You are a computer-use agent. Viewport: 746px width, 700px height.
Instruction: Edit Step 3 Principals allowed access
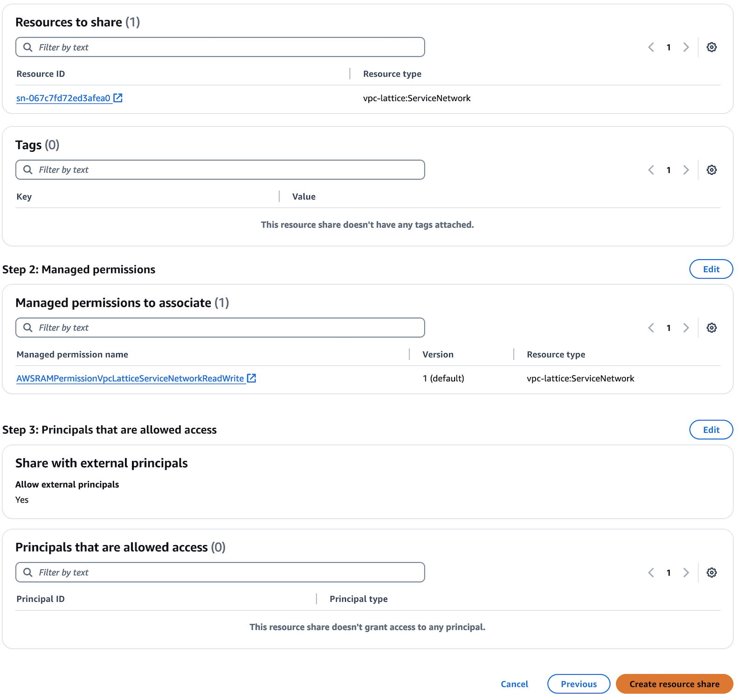pos(711,430)
